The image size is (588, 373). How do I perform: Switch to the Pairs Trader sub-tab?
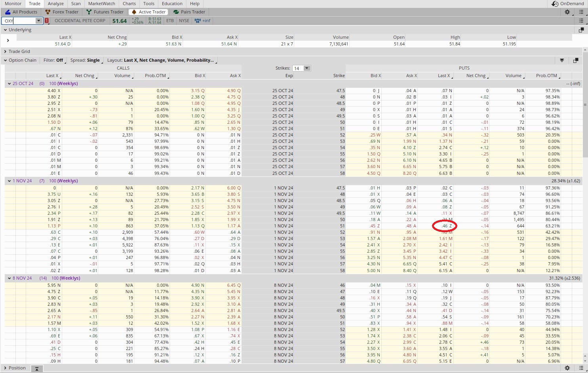189,12
